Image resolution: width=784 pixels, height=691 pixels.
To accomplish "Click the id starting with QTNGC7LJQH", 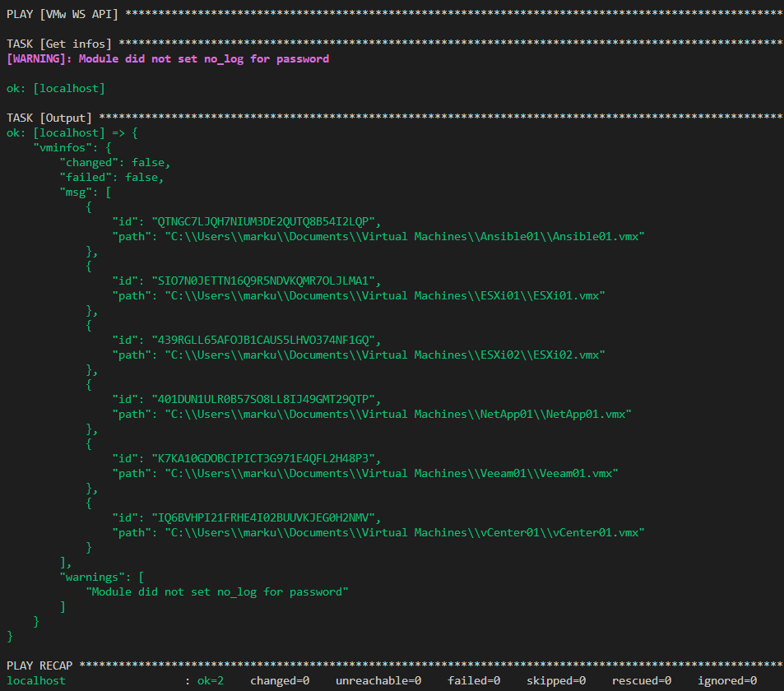I will click(x=263, y=221).
